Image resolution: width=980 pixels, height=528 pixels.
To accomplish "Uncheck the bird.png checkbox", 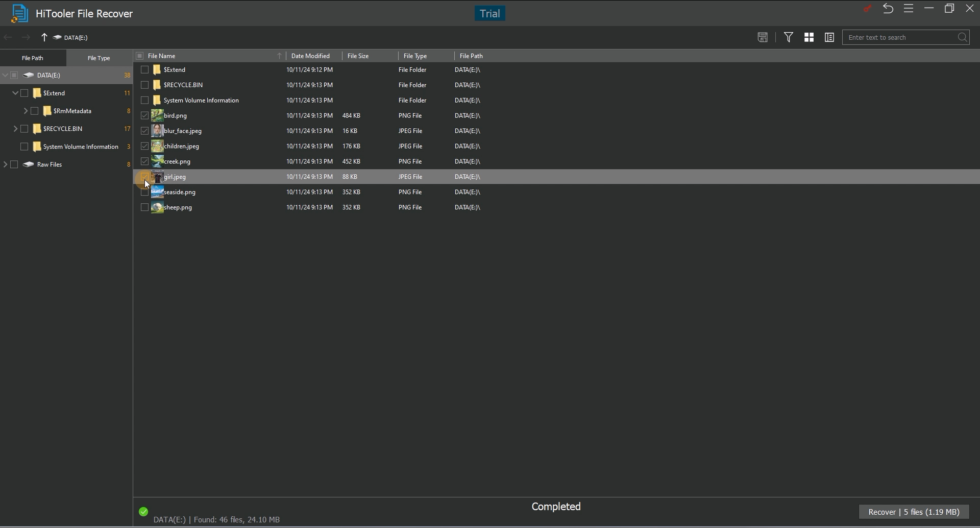I will pos(144,115).
